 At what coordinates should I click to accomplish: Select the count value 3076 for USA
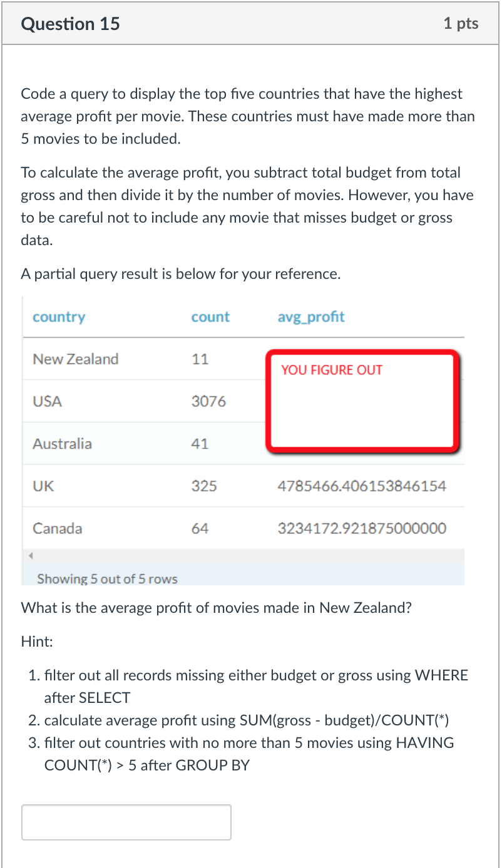pyautogui.click(x=209, y=401)
